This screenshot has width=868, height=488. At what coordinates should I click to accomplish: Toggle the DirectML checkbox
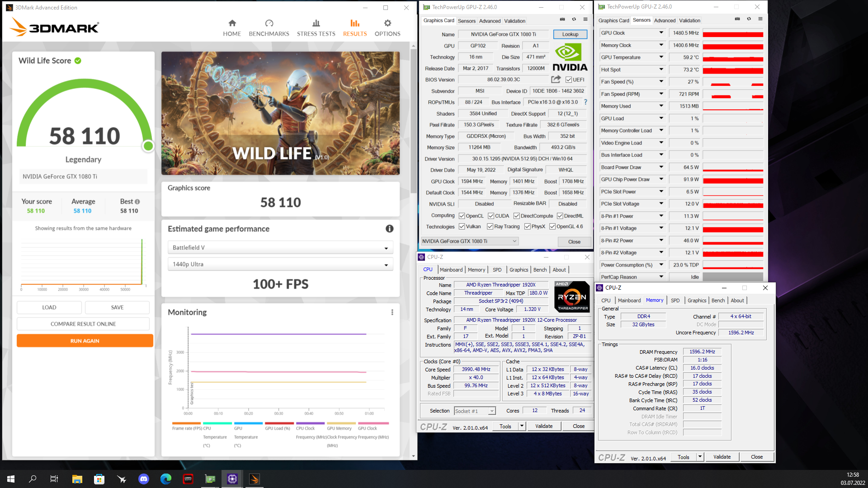point(560,216)
